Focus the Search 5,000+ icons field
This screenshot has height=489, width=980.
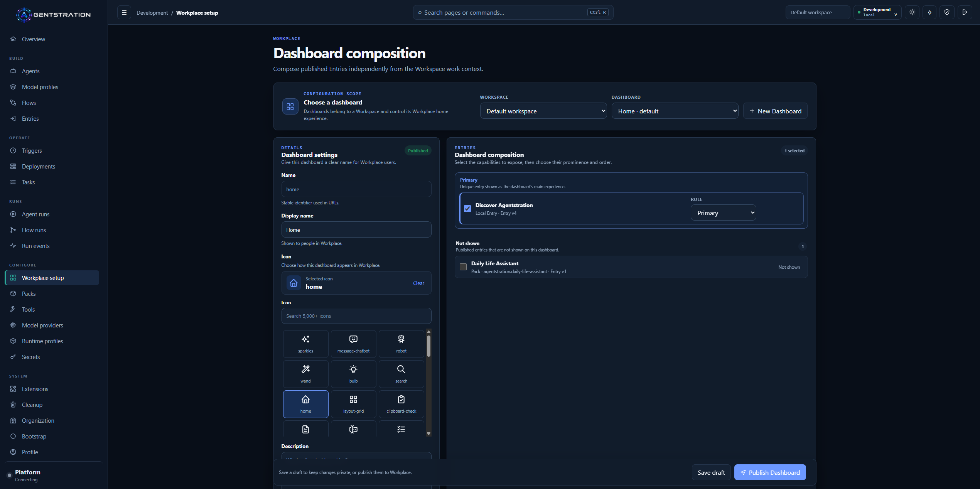coord(356,316)
